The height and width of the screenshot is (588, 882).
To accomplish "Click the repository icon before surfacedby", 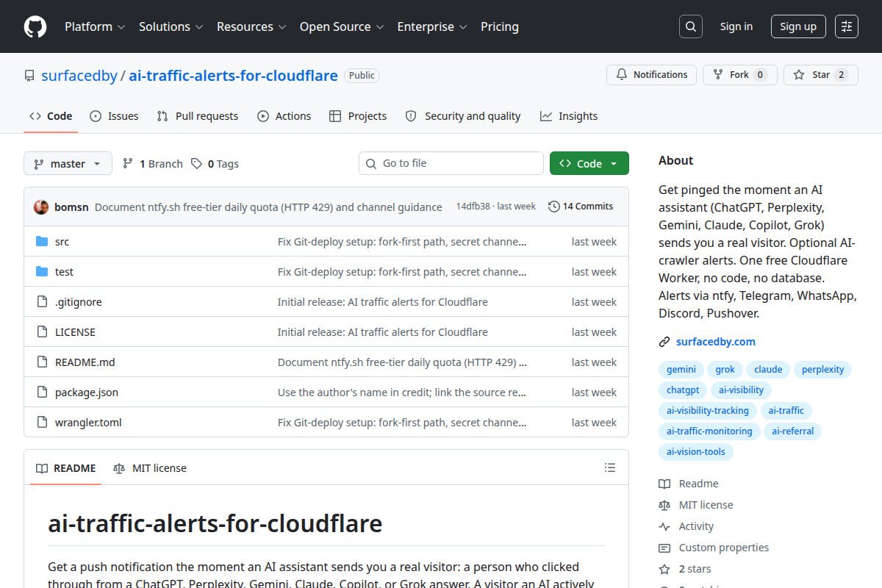I will pos(29,76).
